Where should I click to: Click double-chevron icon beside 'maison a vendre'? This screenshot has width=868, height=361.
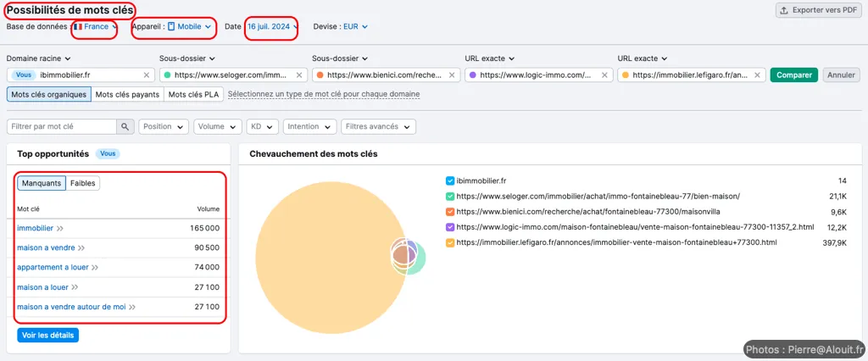click(x=81, y=248)
